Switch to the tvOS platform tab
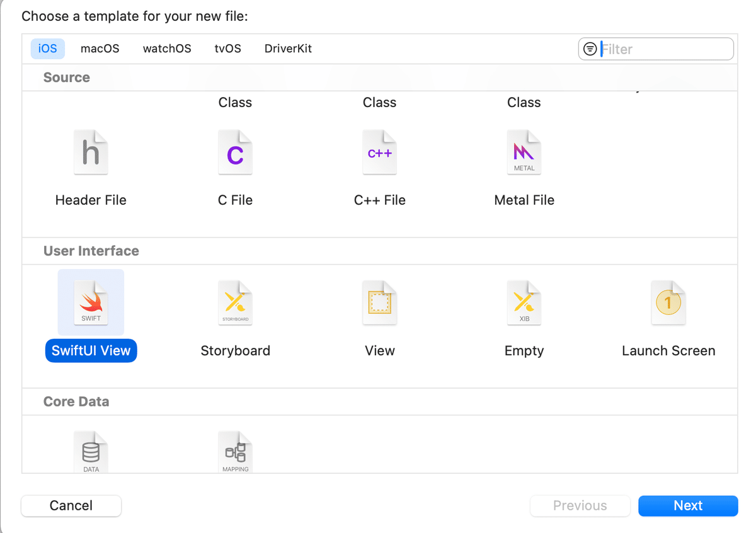Screen dimensions: 756x533 [x=228, y=49]
